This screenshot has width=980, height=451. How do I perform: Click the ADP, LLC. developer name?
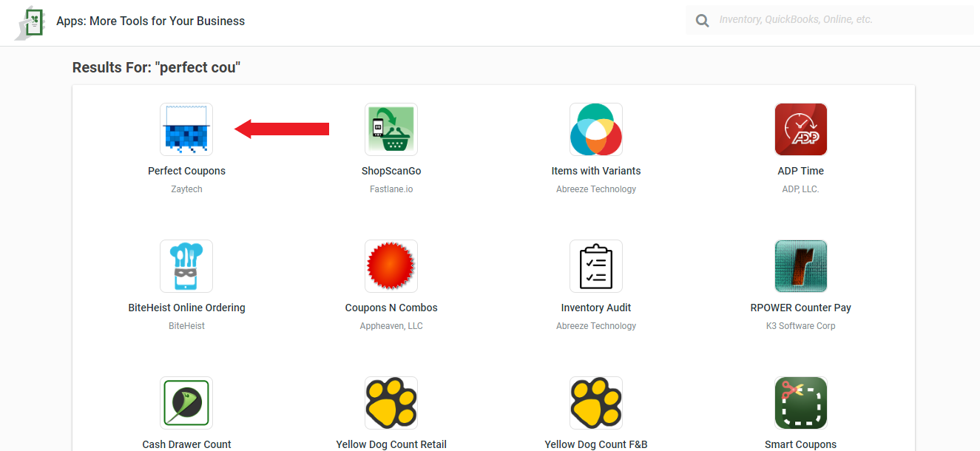801,189
